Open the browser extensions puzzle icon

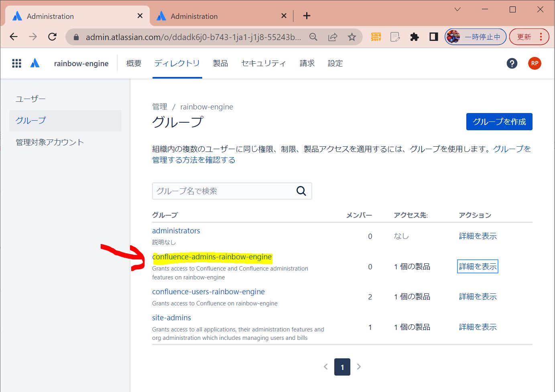[414, 37]
